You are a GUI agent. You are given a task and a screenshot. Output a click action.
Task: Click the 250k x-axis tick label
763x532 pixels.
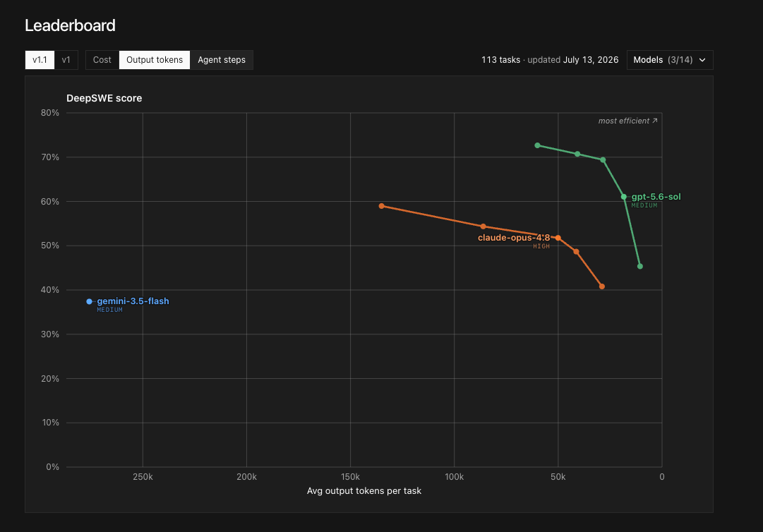click(x=143, y=476)
